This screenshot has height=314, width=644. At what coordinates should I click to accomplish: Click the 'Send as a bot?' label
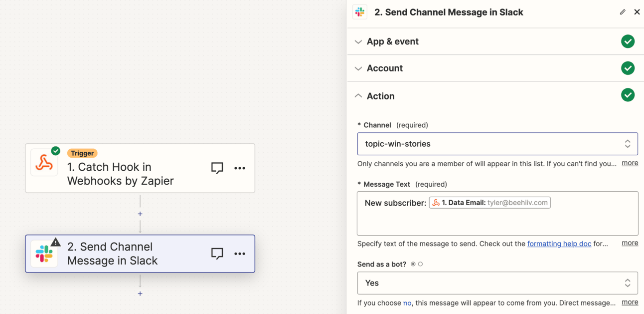click(x=382, y=264)
